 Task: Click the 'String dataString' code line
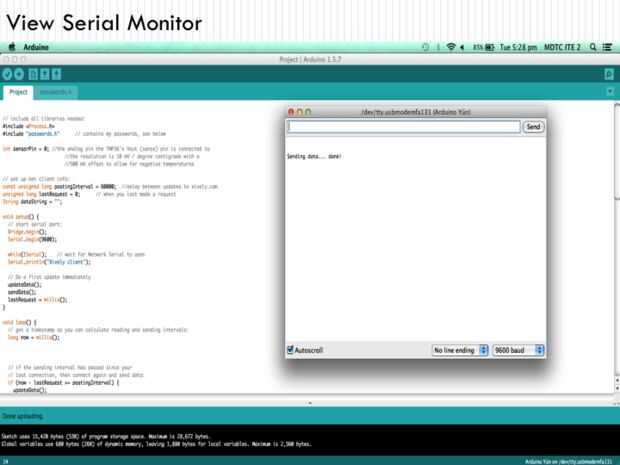tap(32, 202)
